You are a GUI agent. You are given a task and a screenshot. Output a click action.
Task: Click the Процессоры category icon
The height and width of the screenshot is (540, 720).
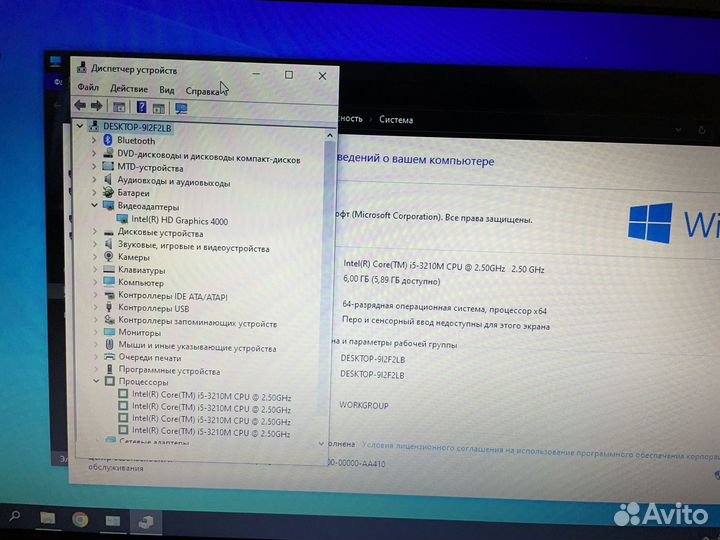click(110, 381)
